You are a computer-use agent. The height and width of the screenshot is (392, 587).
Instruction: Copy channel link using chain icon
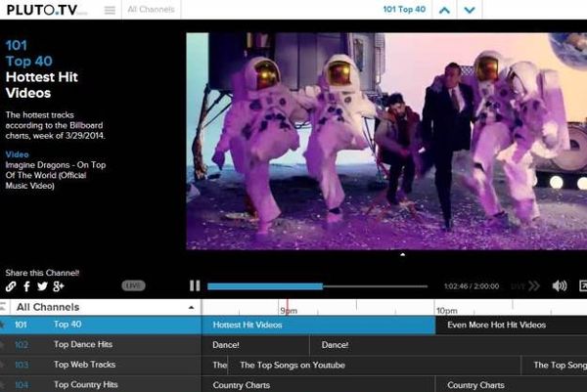coord(11,286)
